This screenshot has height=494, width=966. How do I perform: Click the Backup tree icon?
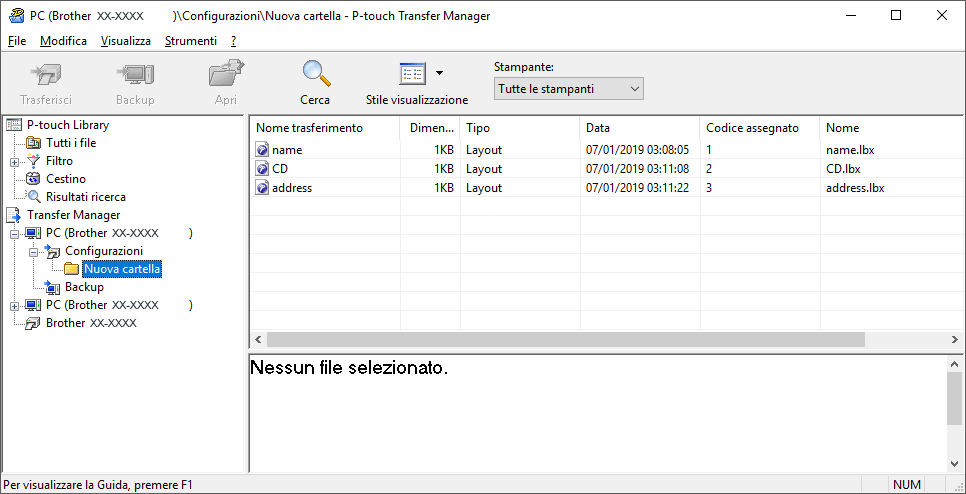coord(52,286)
